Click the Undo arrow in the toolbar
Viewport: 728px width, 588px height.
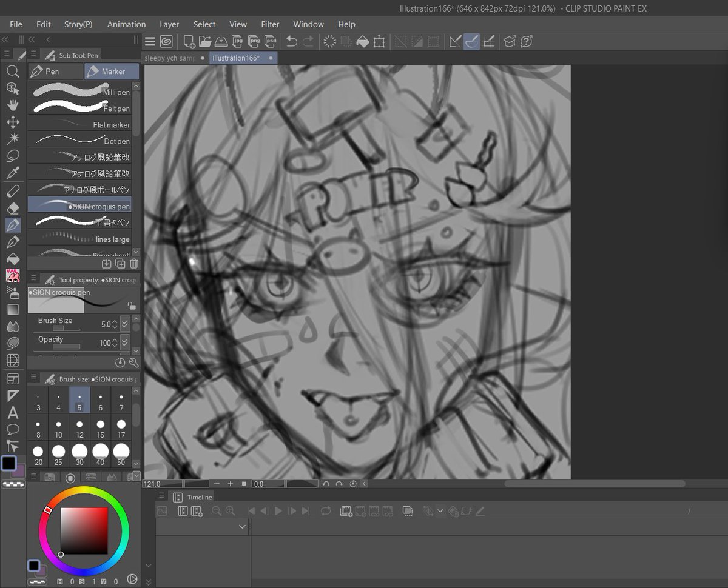click(x=292, y=41)
